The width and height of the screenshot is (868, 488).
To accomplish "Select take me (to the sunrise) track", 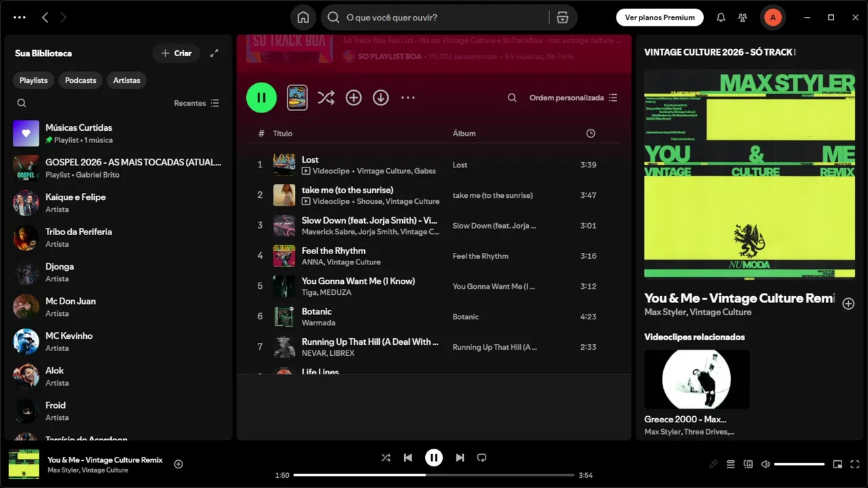I will [x=347, y=190].
